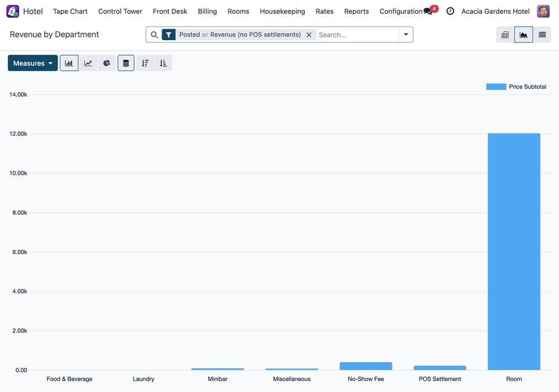
Task: Click the POS Settlement bar
Action: click(x=440, y=368)
